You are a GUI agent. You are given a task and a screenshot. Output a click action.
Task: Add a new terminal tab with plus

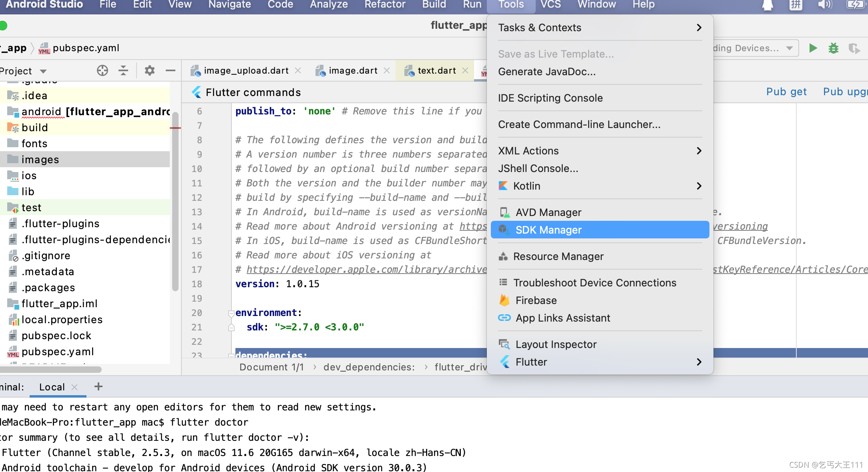click(98, 386)
